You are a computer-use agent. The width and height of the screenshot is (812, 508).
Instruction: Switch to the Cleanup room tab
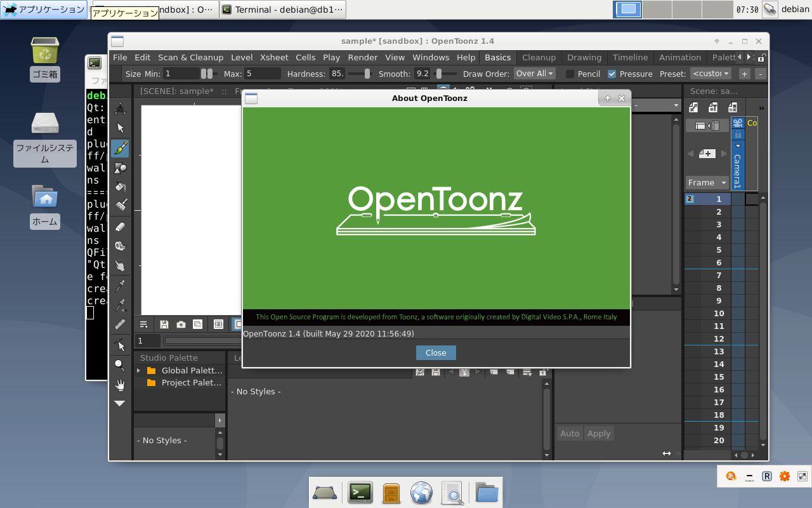(x=539, y=57)
